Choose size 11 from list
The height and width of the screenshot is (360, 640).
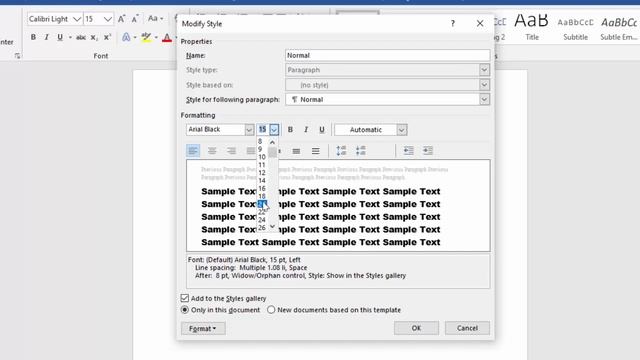click(x=262, y=165)
